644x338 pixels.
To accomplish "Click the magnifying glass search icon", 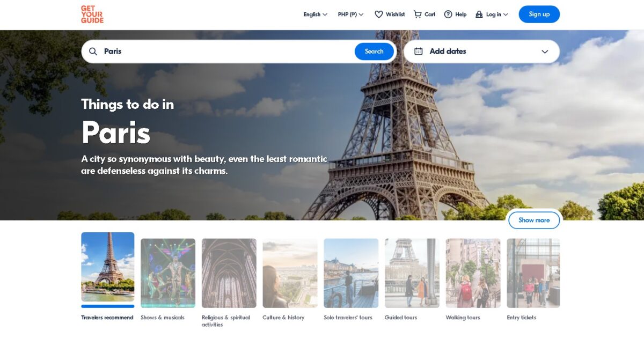I will [93, 52].
